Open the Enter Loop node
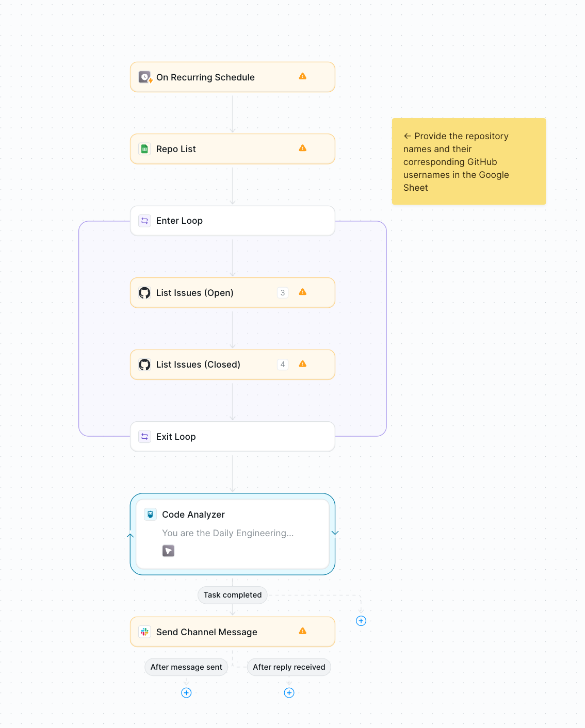Viewport: 585px width, 728px height. tap(233, 221)
